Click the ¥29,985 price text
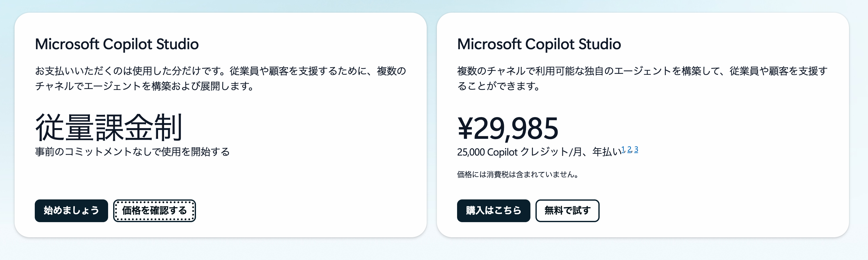 pyautogui.click(x=507, y=128)
